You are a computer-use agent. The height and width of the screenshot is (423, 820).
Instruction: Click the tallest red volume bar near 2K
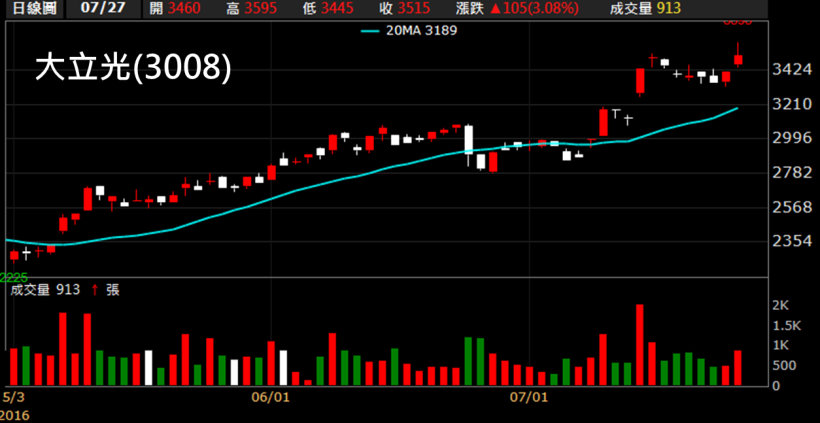640,345
